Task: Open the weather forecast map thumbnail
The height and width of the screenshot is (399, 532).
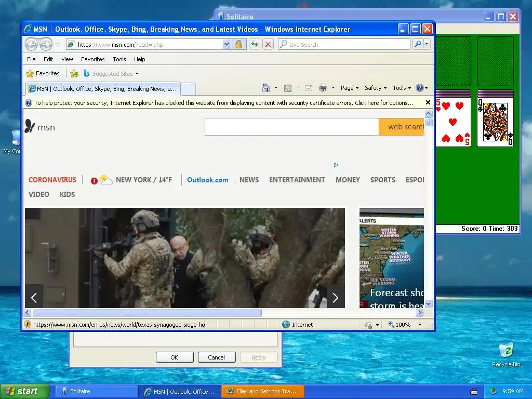Action: (392, 258)
